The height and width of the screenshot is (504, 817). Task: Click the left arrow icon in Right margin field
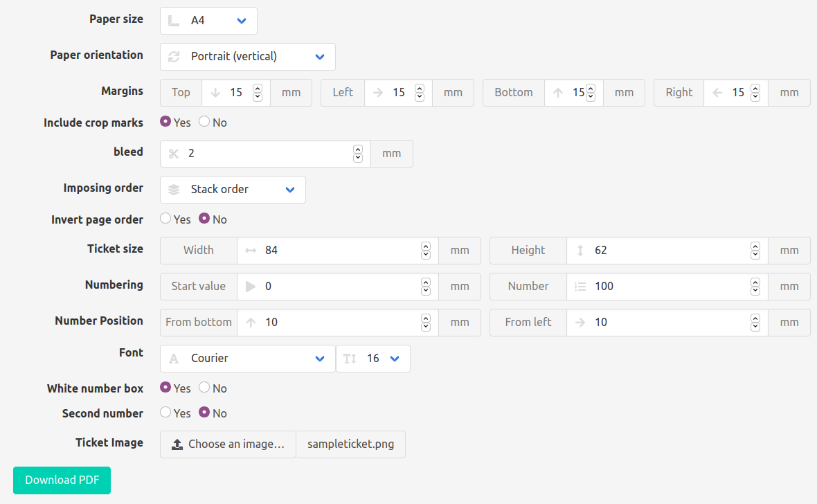717,93
